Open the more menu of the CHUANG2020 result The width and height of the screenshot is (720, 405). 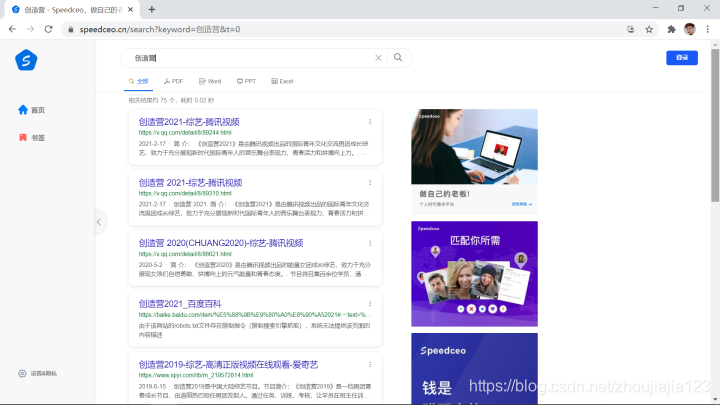click(370, 243)
